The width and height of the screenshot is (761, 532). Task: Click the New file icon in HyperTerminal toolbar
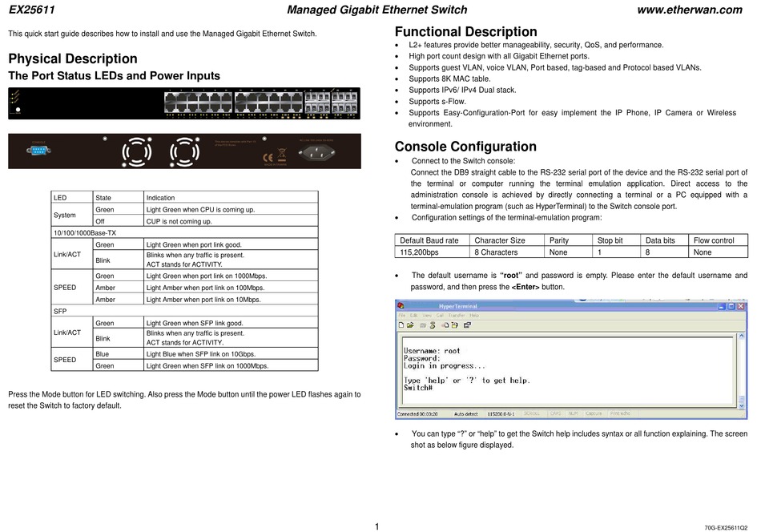pyautogui.click(x=401, y=325)
